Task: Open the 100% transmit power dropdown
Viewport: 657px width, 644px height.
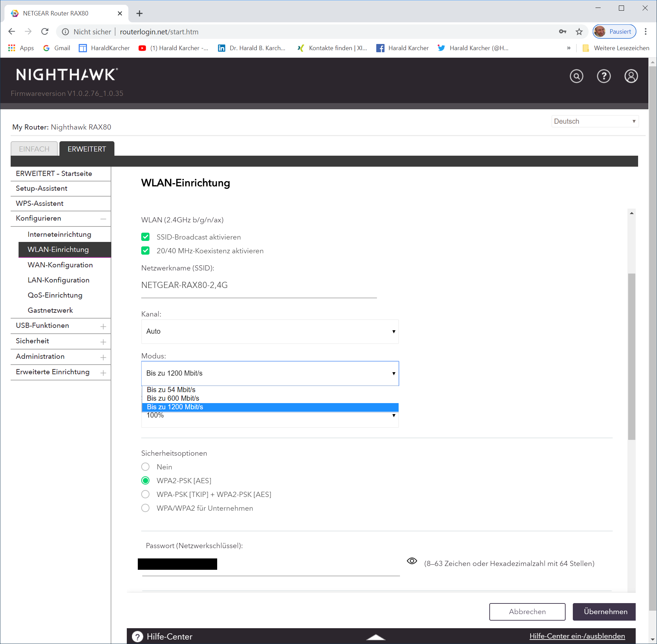Action: point(270,420)
